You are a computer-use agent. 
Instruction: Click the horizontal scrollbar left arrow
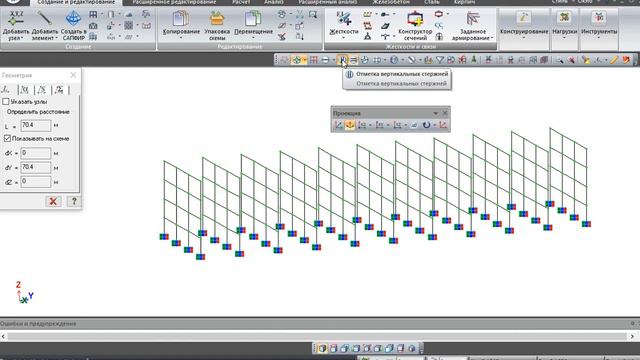4,336
